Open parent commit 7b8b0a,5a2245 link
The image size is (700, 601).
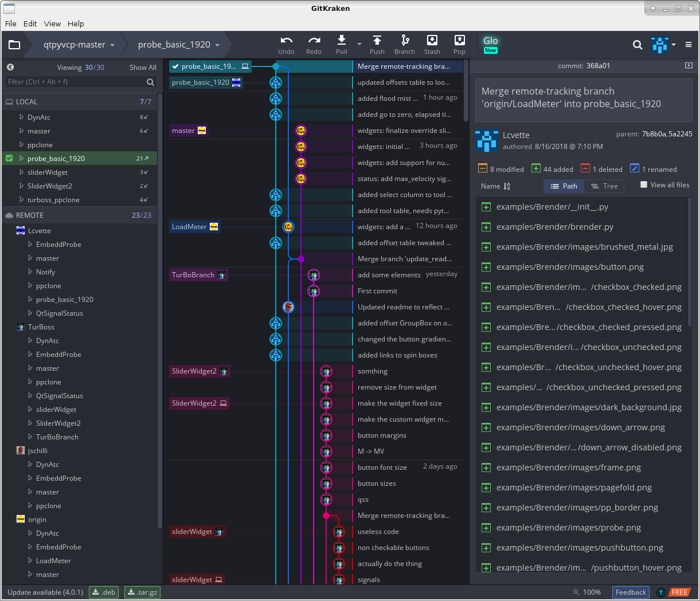tap(667, 134)
